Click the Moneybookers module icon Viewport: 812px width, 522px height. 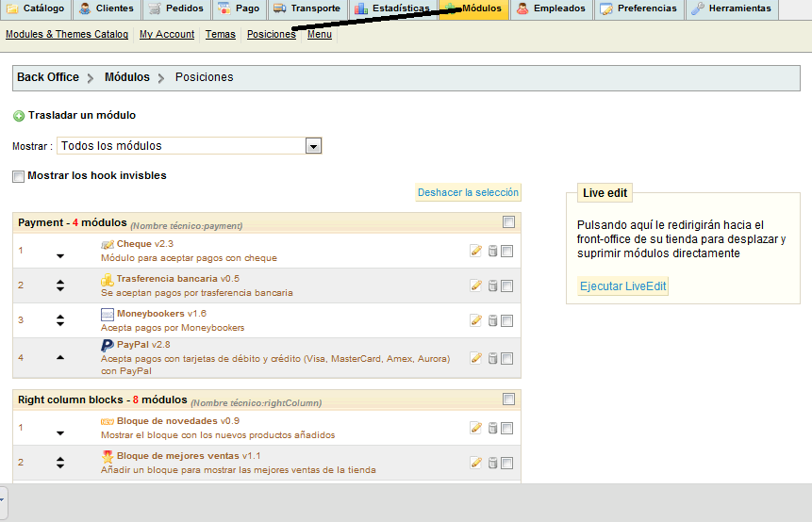coord(108,314)
